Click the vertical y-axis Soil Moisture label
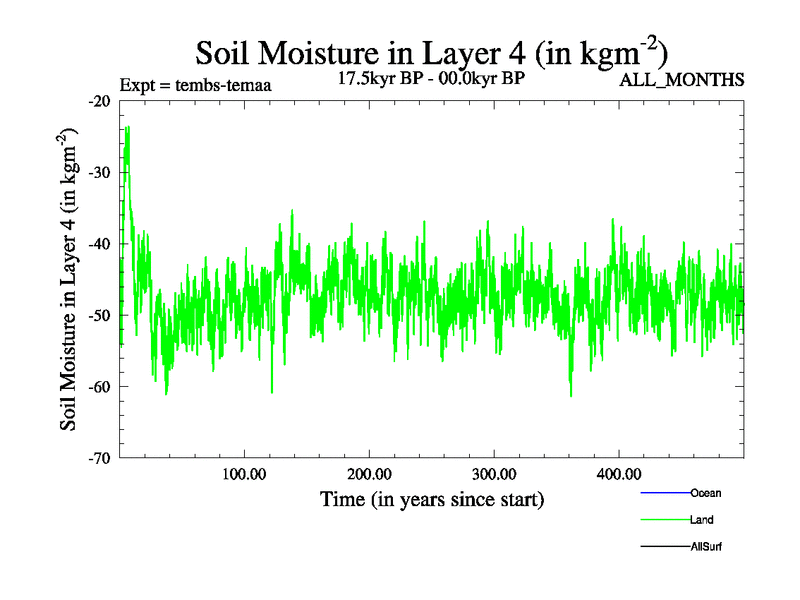The height and width of the screenshot is (600, 800). [72, 279]
